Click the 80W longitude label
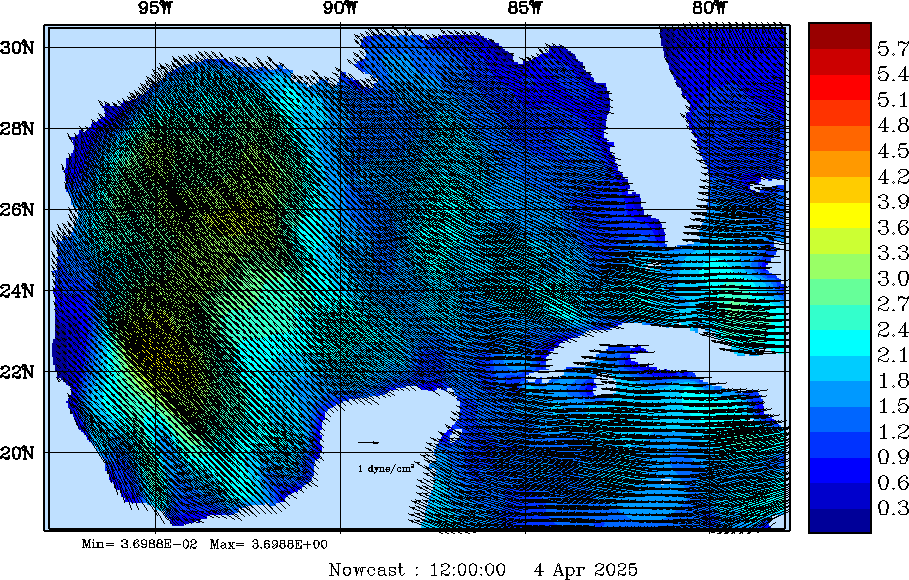The image size is (909, 580). pyautogui.click(x=710, y=8)
